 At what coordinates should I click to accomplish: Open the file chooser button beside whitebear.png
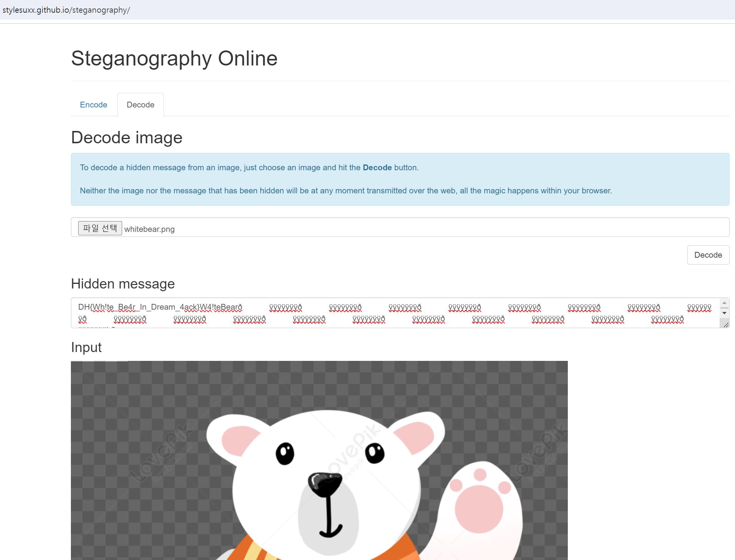coord(100,228)
